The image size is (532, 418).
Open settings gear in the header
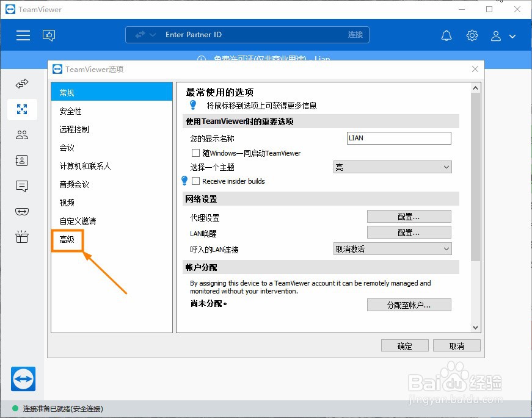(472, 35)
